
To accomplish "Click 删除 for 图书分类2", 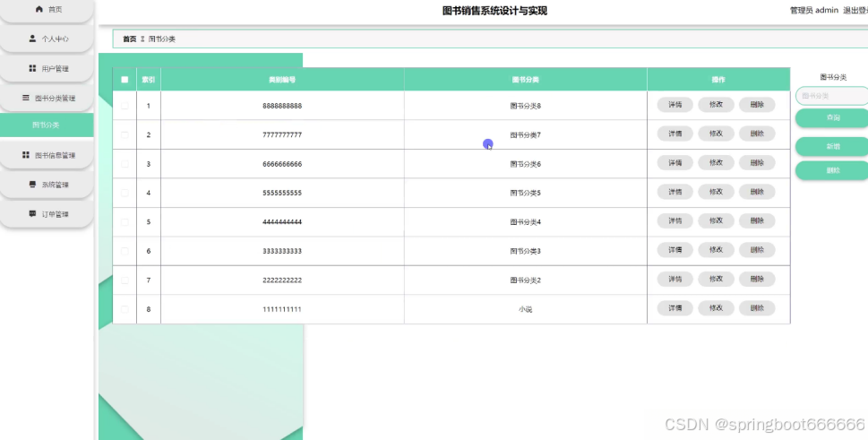I will (757, 279).
